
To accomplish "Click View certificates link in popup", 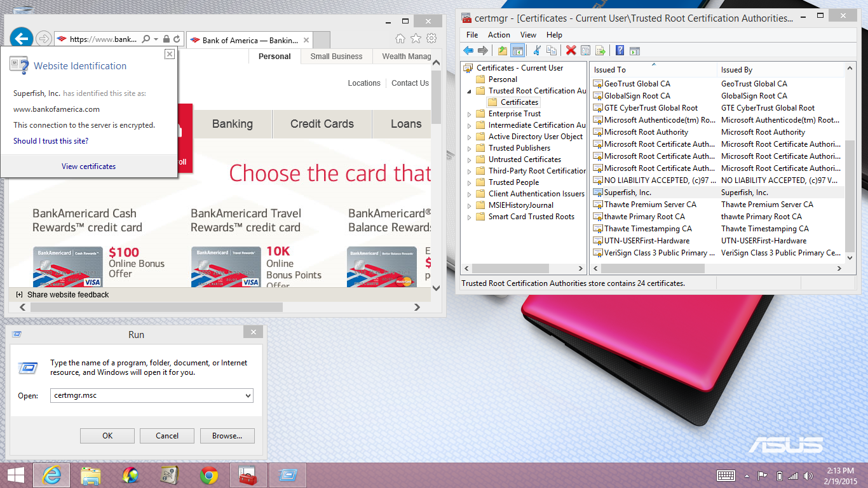I will click(89, 166).
